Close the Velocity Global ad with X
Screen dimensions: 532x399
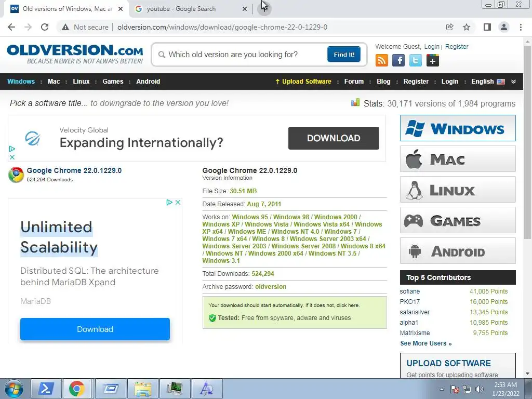[12, 157]
